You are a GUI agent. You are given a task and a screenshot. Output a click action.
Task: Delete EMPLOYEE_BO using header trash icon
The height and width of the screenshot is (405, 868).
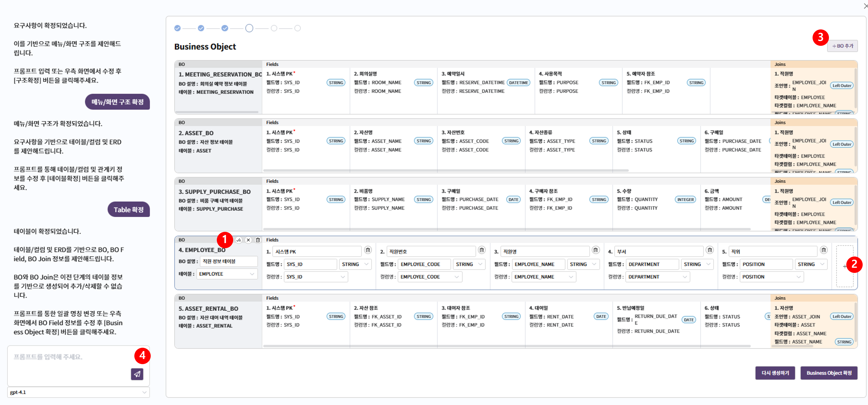tap(258, 240)
